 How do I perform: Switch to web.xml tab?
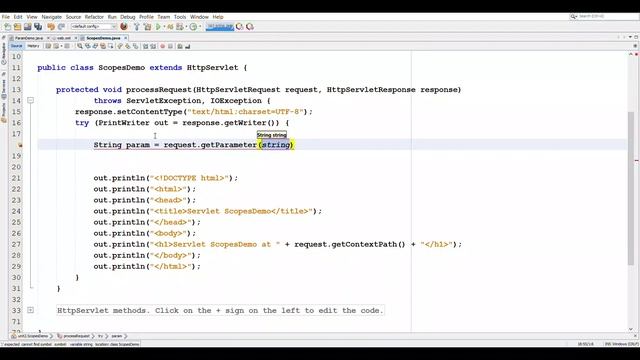tap(64, 38)
